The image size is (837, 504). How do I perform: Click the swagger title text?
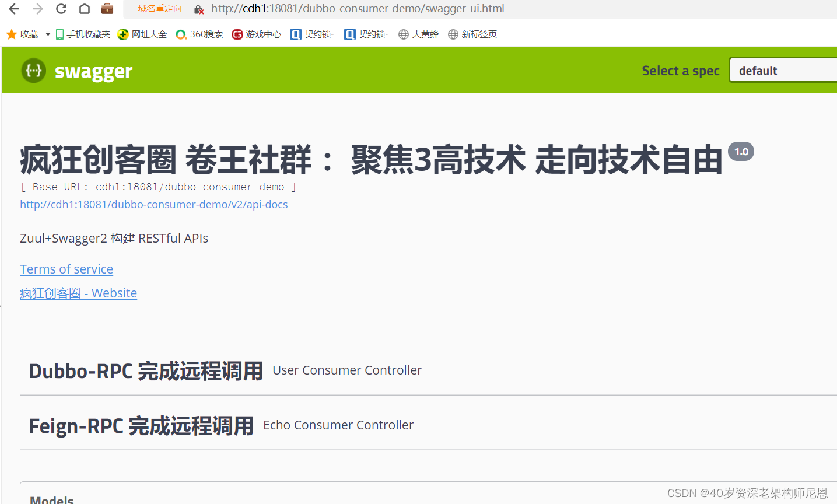pos(93,71)
